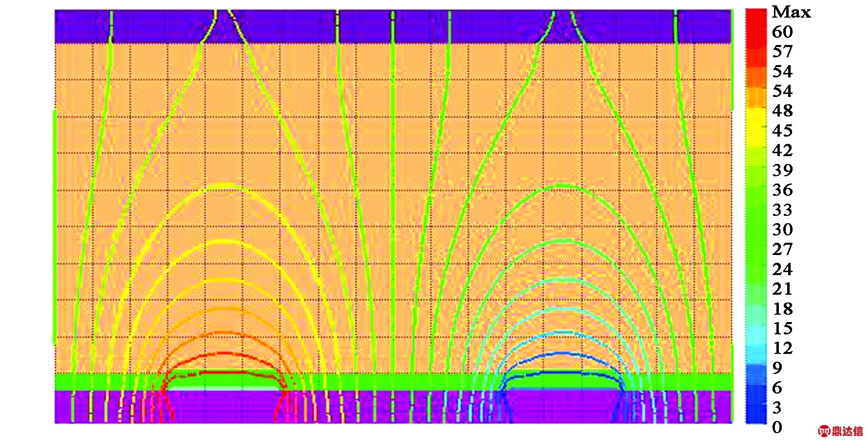Screen dimensions: 868x442
Task: Click the legend value "57"
Action: pos(782,51)
